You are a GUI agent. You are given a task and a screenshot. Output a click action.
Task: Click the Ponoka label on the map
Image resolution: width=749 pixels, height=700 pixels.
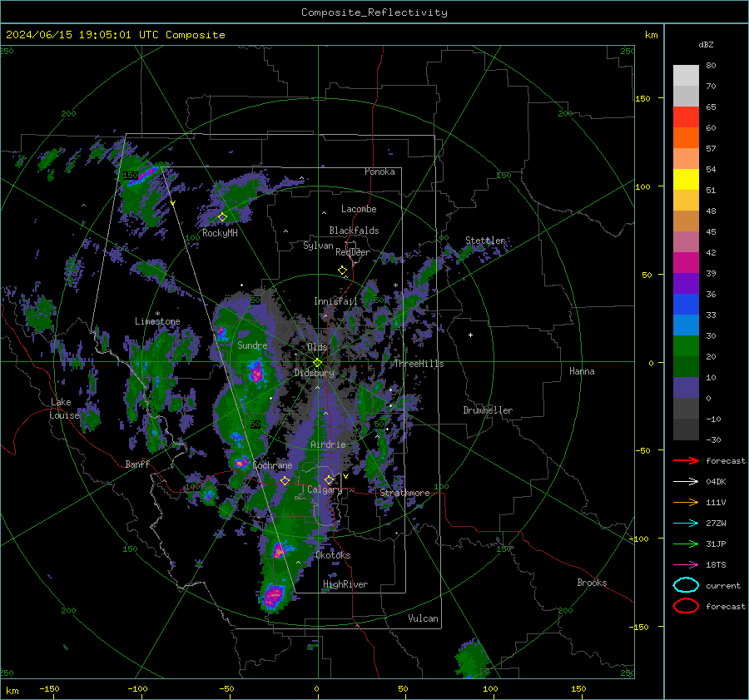[x=379, y=171]
